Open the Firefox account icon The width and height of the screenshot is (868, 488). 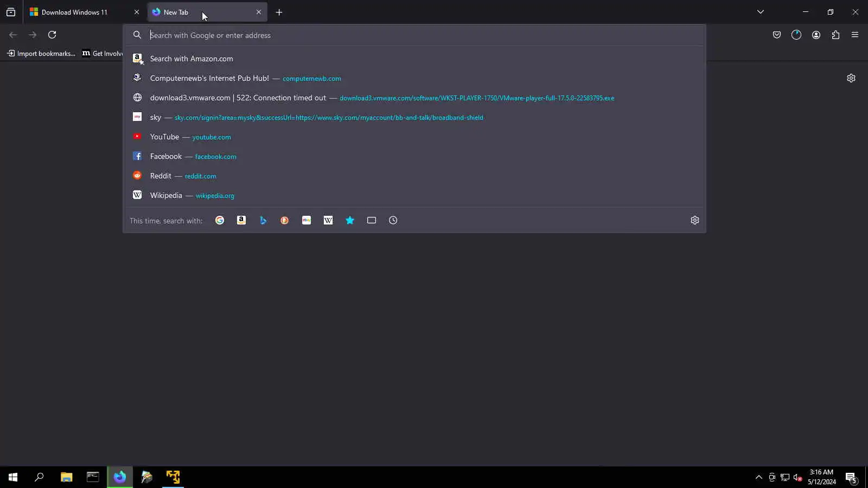click(x=816, y=35)
